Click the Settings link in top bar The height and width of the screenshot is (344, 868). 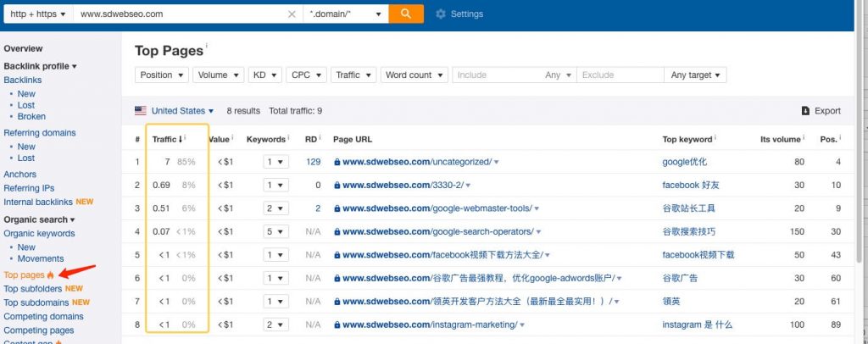[x=467, y=14]
